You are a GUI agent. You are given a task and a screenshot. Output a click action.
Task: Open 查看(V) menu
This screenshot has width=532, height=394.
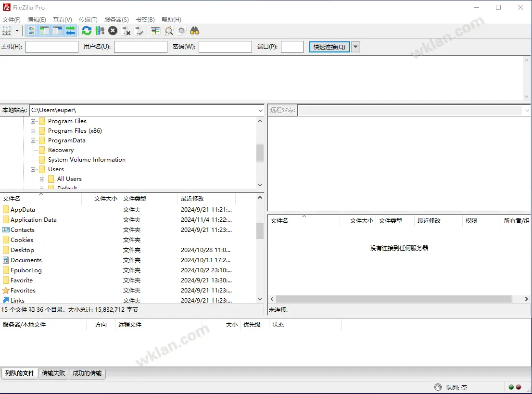click(x=63, y=19)
